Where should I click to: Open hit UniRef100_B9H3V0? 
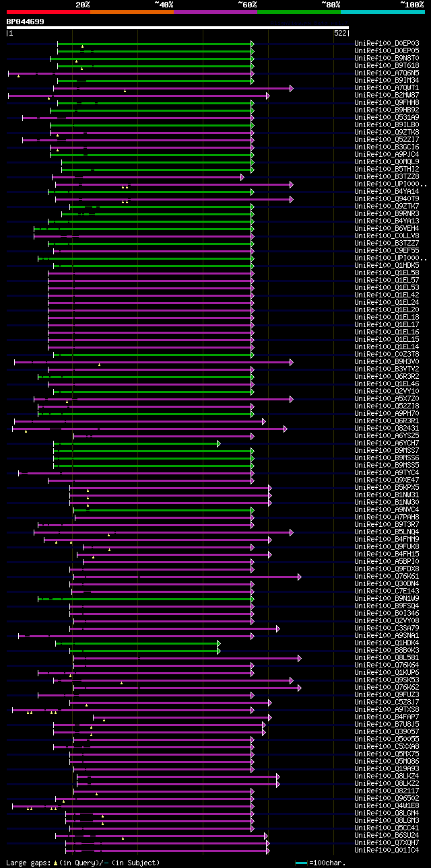[387, 362]
